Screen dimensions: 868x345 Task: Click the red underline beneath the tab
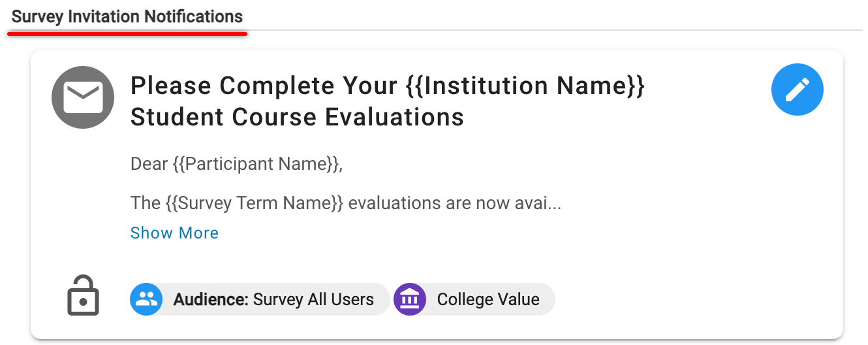(x=127, y=33)
